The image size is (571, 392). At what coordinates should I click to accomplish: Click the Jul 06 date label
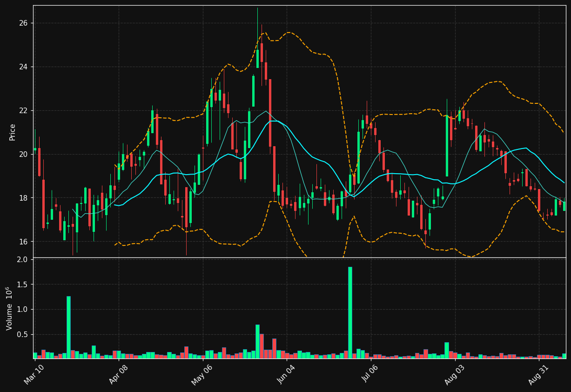click(370, 375)
